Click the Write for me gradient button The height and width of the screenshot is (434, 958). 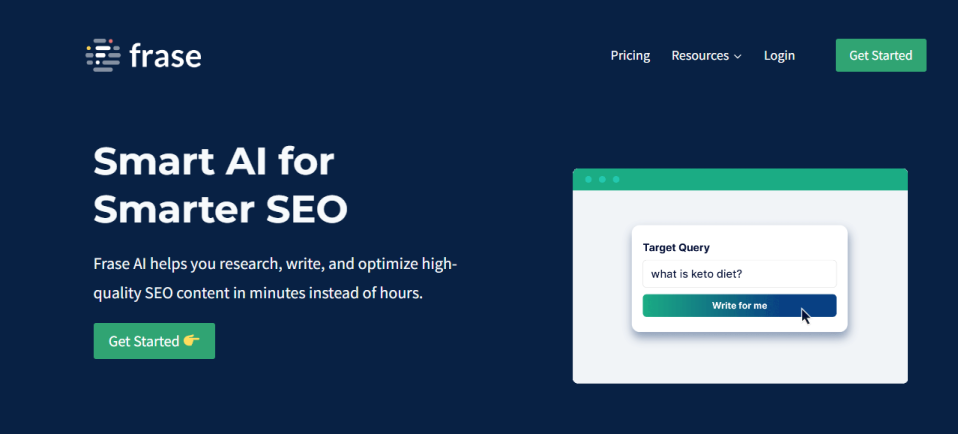(739, 306)
